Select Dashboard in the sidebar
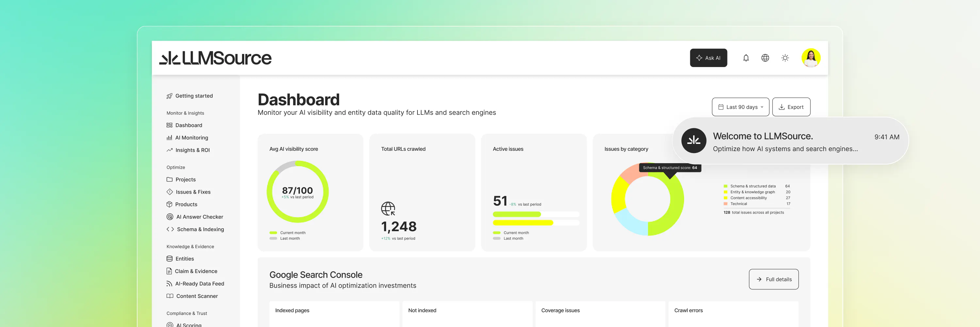Image resolution: width=980 pixels, height=327 pixels. [x=184, y=125]
